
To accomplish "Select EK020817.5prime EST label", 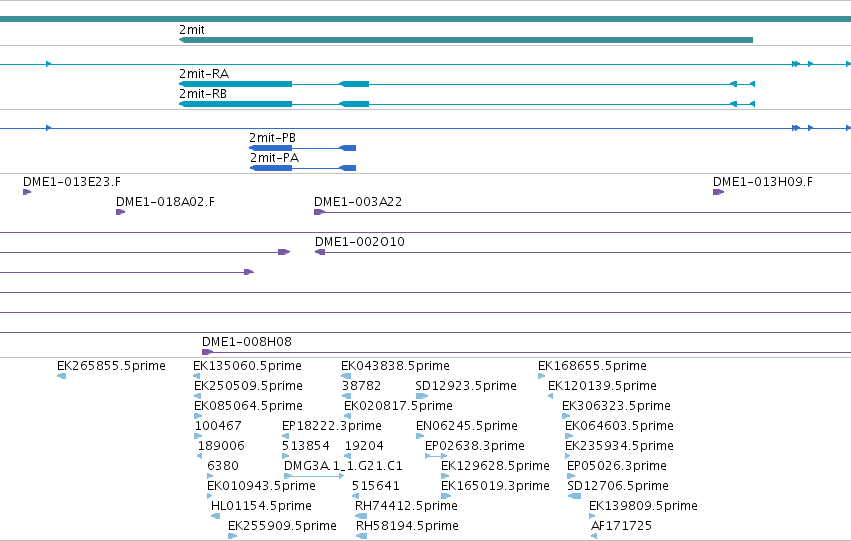I will point(398,406).
